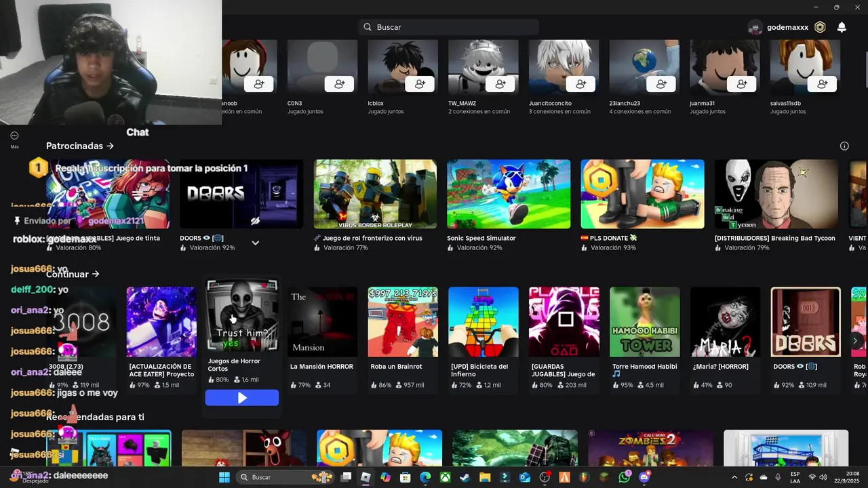Viewport: 868px width, 488px height.
Task: Add C0N3 as a connection
Action: [x=339, y=84]
